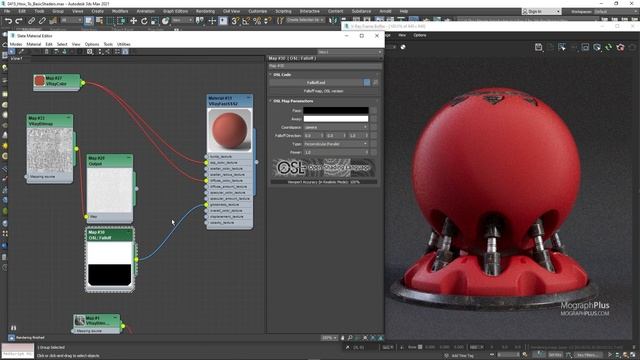
Task: Toggle the map checkbox beside Away color
Action: click(x=373, y=119)
